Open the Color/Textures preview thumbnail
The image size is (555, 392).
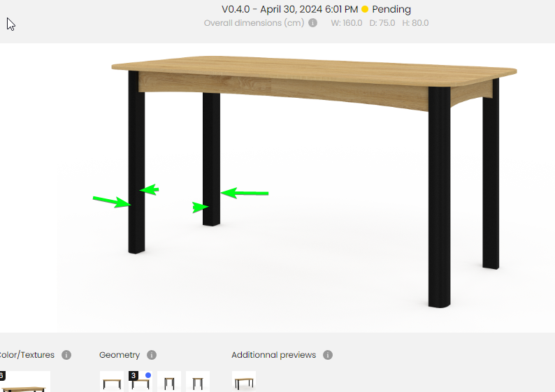[x=24, y=382]
